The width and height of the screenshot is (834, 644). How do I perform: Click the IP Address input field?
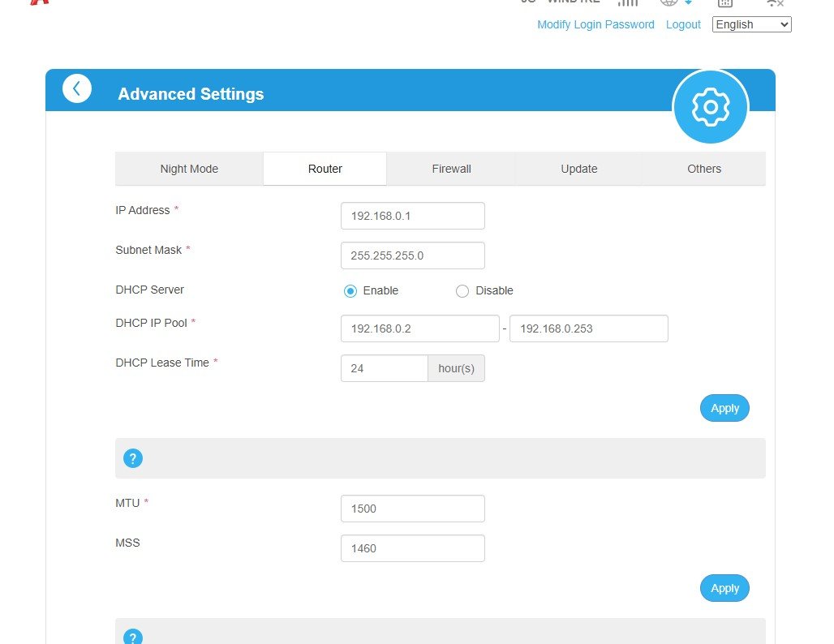point(412,216)
